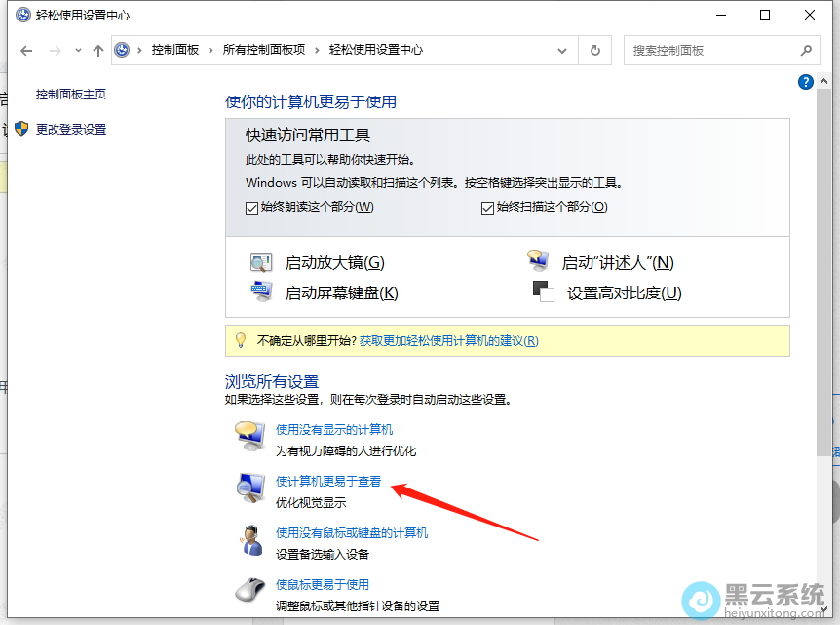Click the monitor magnifier icon beside 使计算机更易于查看
The width and height of the screenshot is (840, 625).
(x=250, y=488)
